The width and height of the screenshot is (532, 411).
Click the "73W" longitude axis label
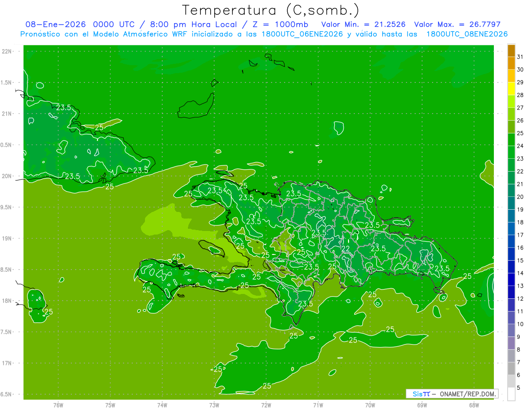[x=214, y=406]
